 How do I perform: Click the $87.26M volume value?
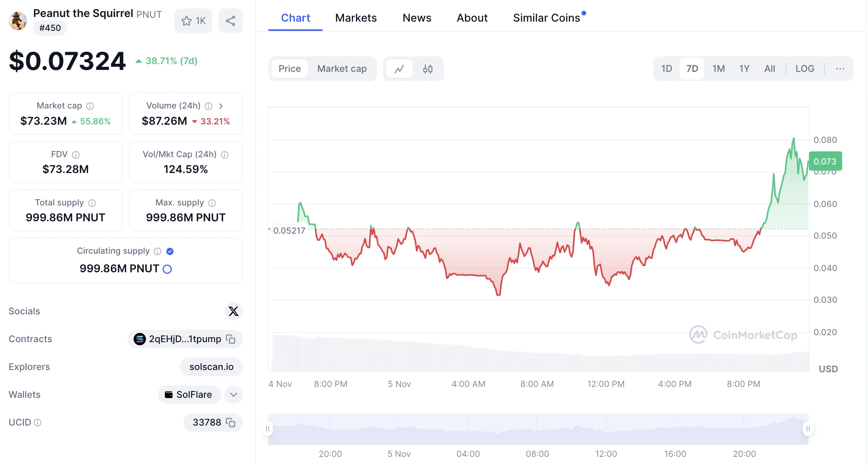pyautogui.click(x=164, y=121)
